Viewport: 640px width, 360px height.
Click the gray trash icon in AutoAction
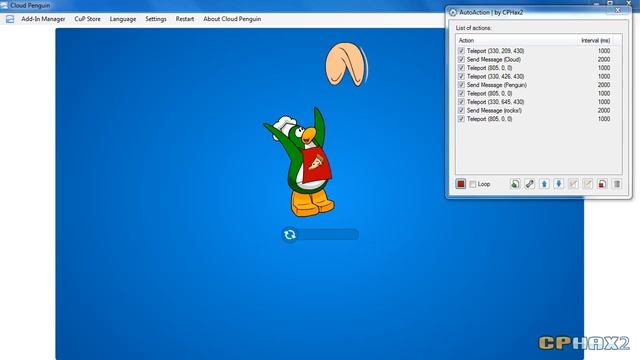point(617,184)
